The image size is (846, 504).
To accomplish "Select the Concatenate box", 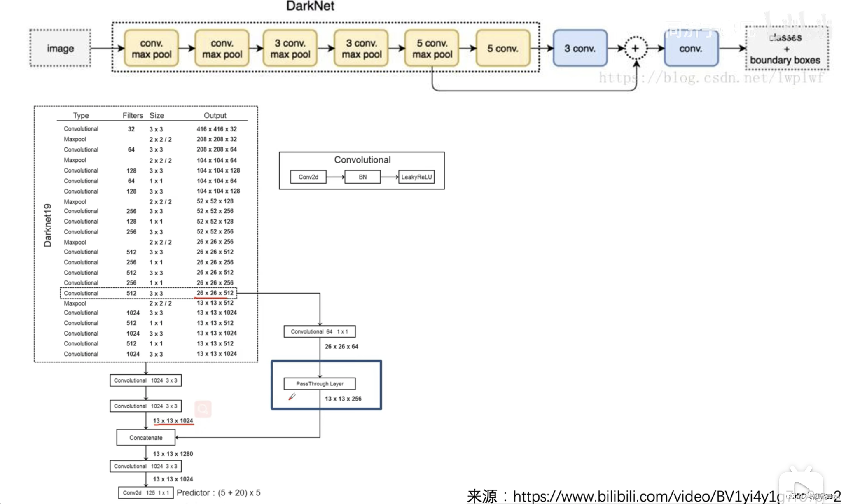I will pos(145,437).
